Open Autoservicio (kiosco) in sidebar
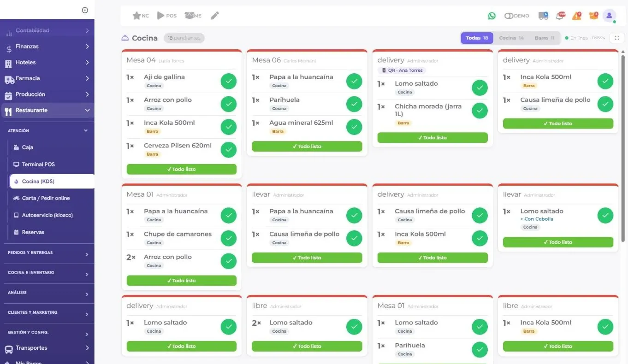 (x=47, y=215)
